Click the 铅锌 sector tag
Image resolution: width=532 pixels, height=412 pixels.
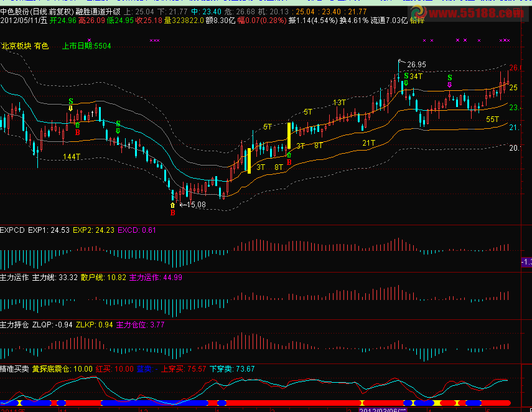pyautogui.click(x=417, y=21)
